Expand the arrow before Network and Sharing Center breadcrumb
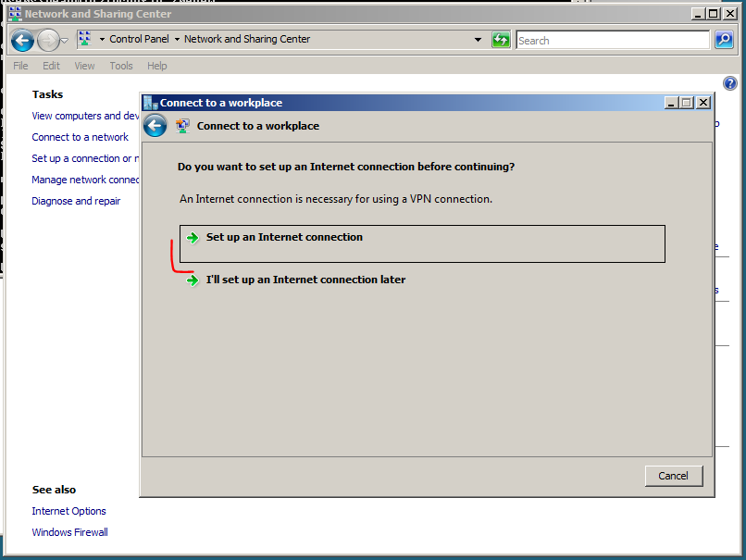This screenshot has height=560, width=746. tap(177, 40)
